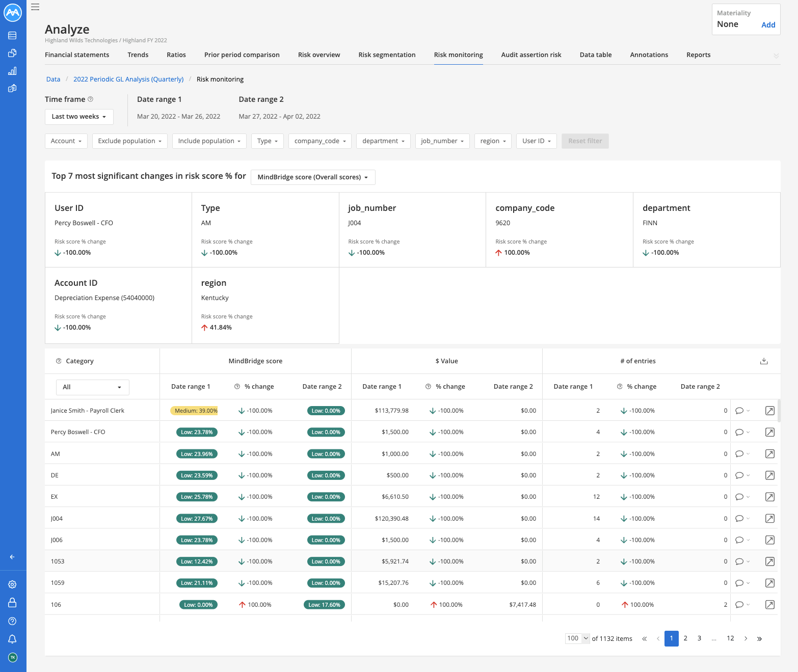Change items per page from 100
The width and height of the screenshot is (798, 672).
tap(577, 638)
